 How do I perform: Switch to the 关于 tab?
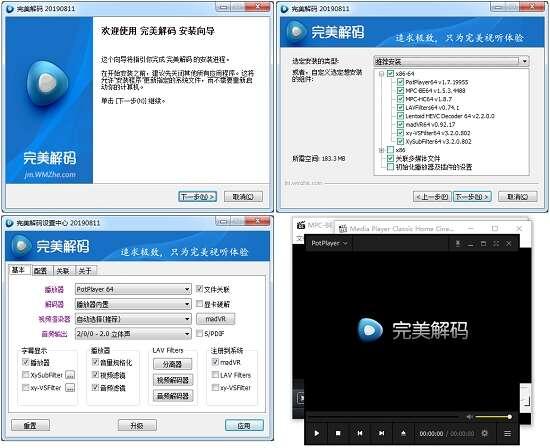(85, 271)
